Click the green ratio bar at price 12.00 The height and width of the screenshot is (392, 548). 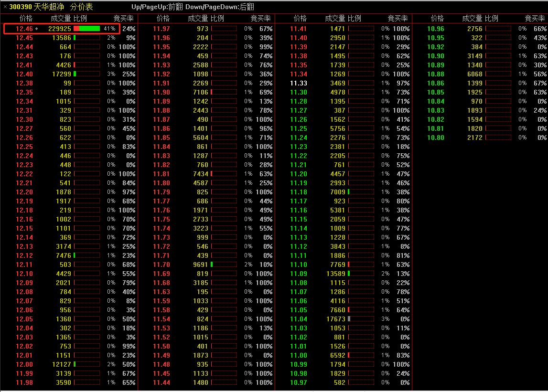[75, 364]
